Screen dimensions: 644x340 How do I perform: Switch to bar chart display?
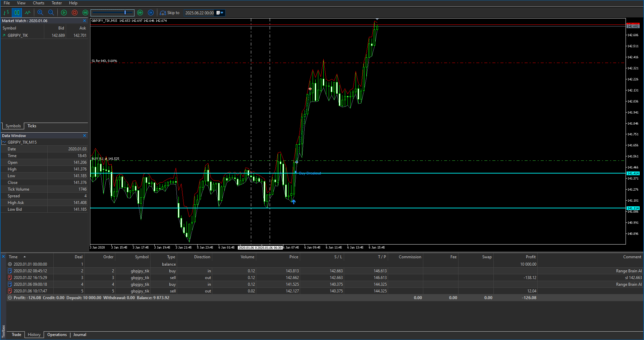tap(6, 13)
